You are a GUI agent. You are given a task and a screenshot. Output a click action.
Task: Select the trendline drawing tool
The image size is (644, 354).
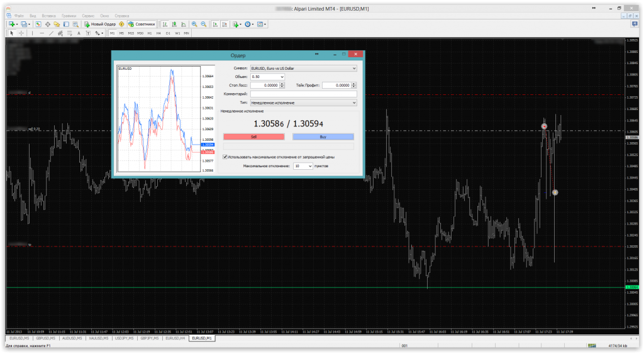[x=52, y=33]
